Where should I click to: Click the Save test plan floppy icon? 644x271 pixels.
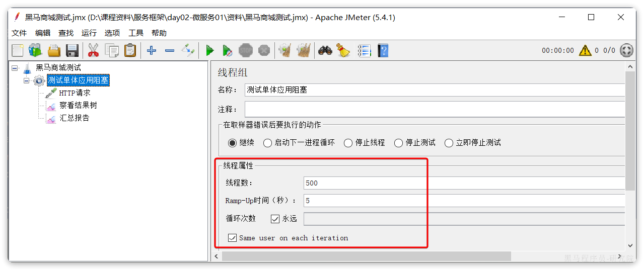click(73, 50)
